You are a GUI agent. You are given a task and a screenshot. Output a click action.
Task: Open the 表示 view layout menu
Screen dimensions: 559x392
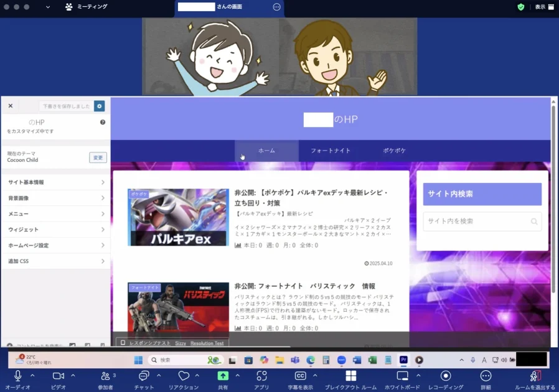545,7
